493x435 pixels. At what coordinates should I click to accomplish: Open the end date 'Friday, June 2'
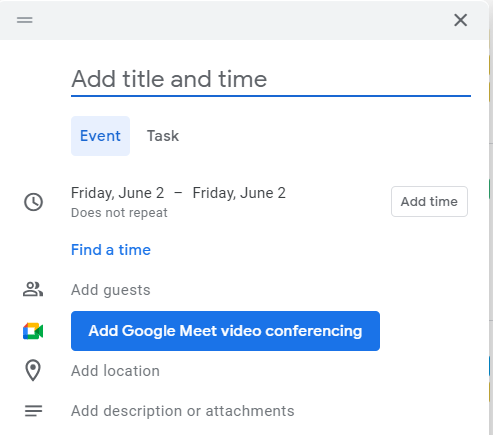[239, 193]
